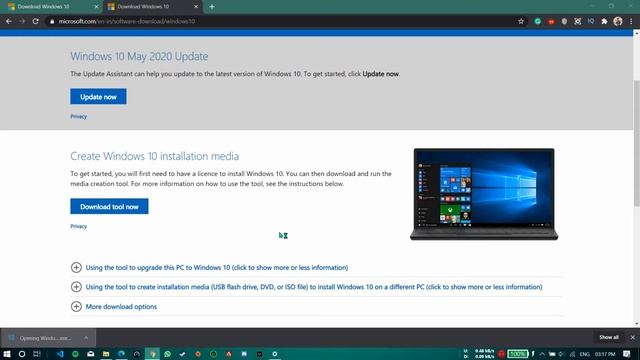Open WhatsApp from the taskbar
640x360 pixels.
click(167, 354)
